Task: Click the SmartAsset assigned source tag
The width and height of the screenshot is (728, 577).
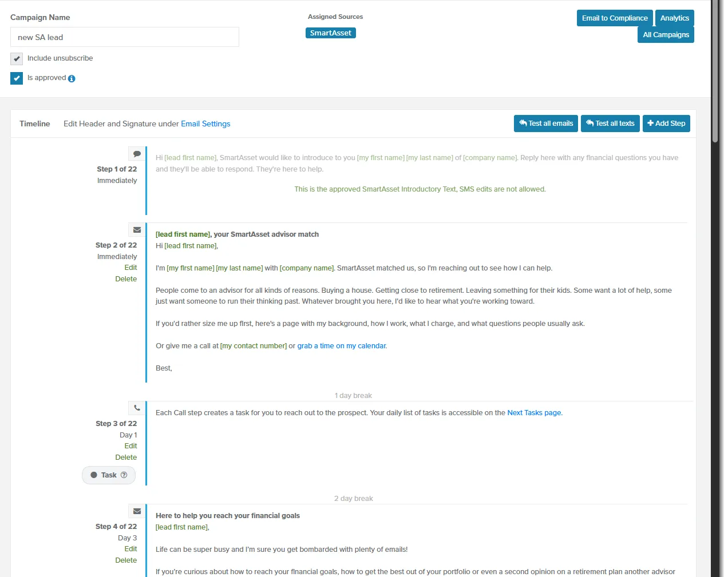Action: click(x=331, y=33)
